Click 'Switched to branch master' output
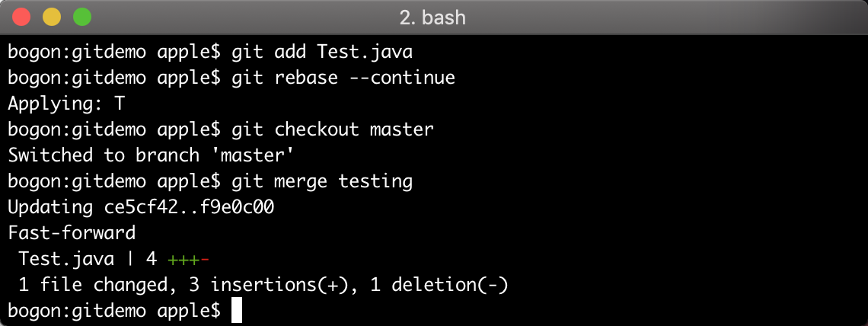 tap(151, 155)
